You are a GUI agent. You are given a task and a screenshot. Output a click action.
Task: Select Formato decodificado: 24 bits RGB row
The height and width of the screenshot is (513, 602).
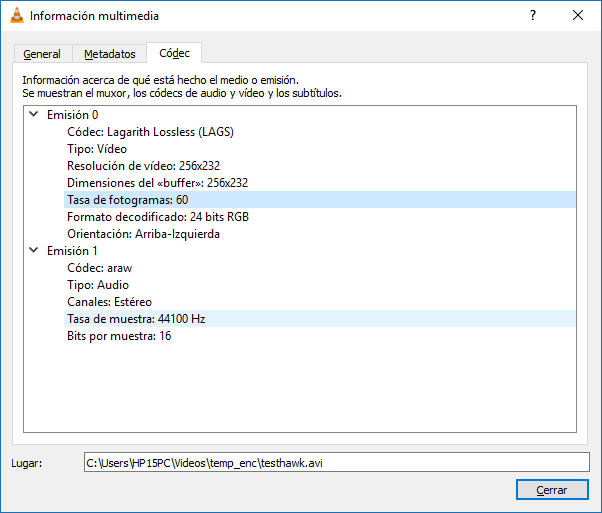[x=319, y=217]
